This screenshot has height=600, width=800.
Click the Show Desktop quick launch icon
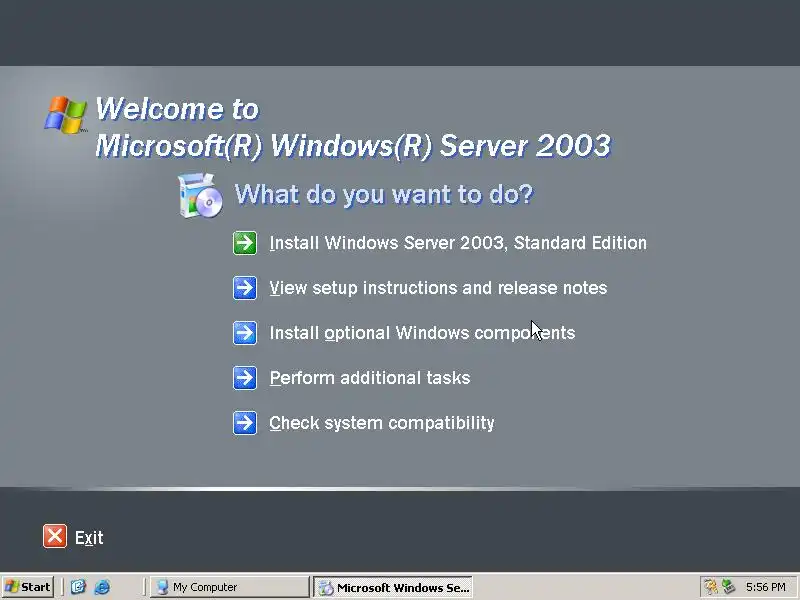coord(78,587)
